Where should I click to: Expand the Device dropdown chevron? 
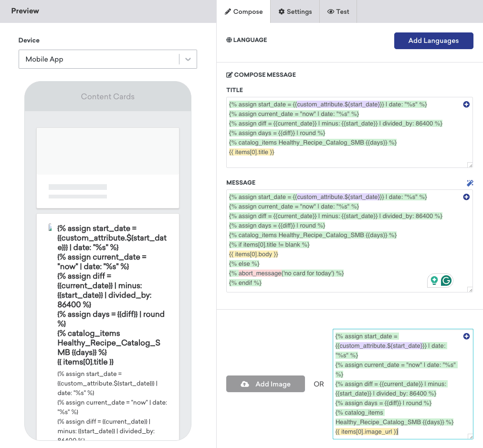188,59
